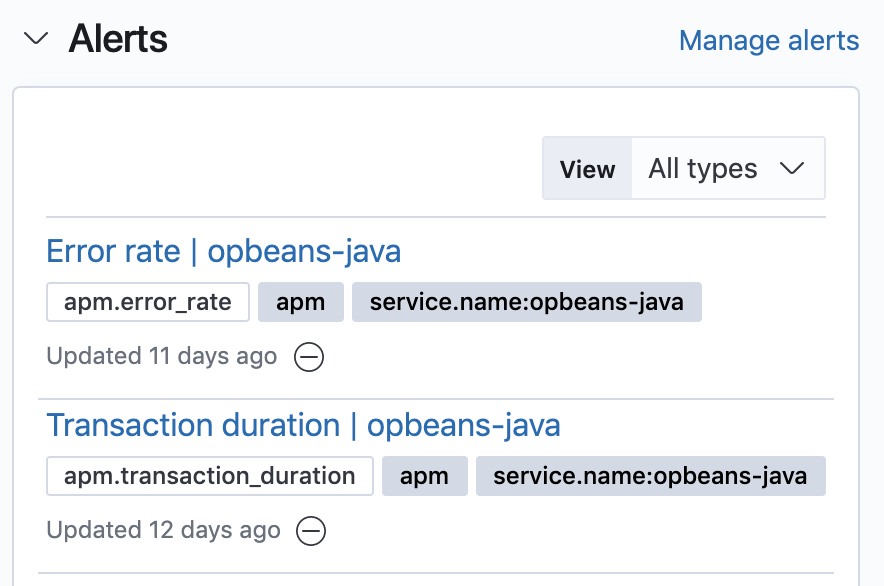Click the Updated 11 days ago text
884x586 pixels.
[161, 356]
